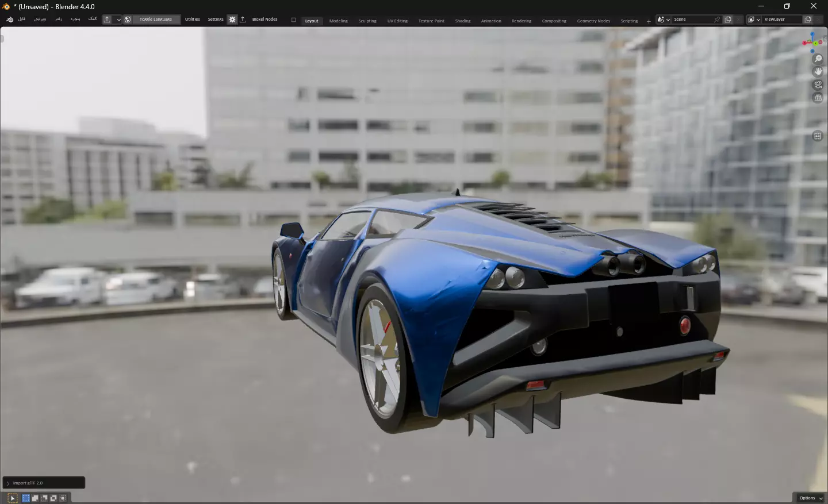The width and height of the screenshot is (828, 504).
Task: Open the view layer browse dropdown
Action: (x=754, y=20)
